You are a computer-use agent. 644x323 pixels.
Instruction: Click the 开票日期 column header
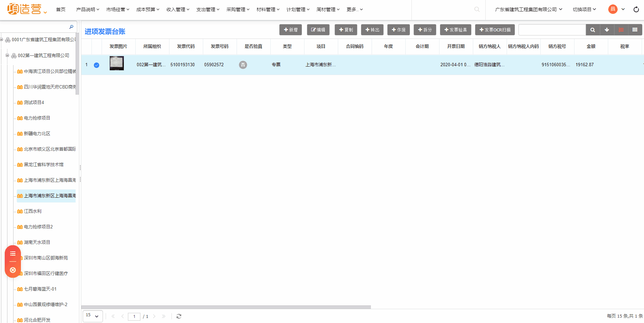(456, 47)
